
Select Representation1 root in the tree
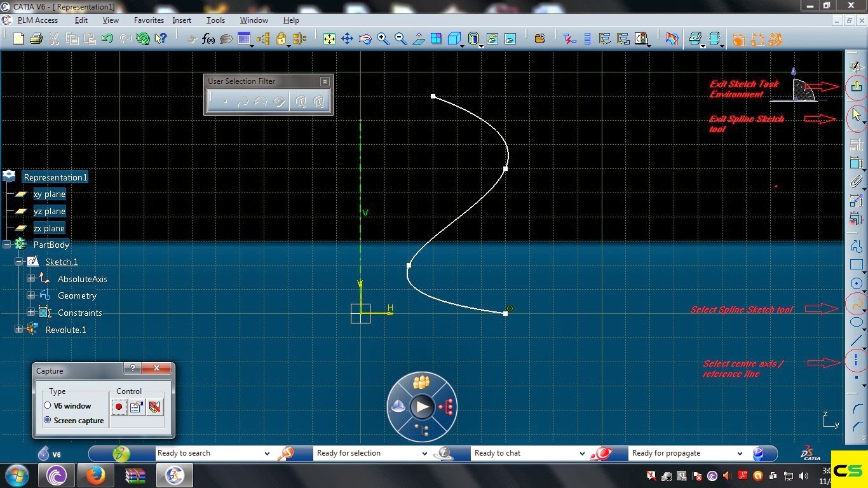55,177
